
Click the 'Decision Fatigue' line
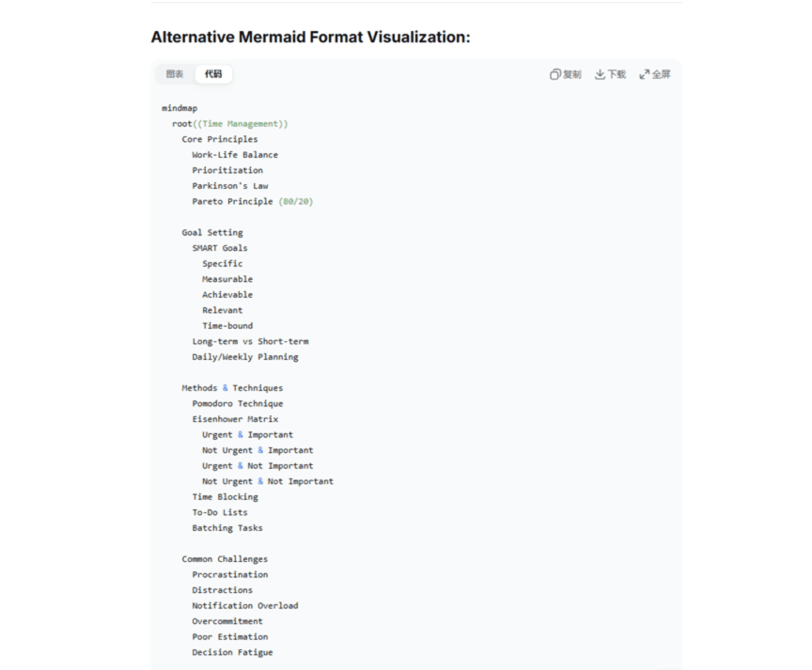232,652
